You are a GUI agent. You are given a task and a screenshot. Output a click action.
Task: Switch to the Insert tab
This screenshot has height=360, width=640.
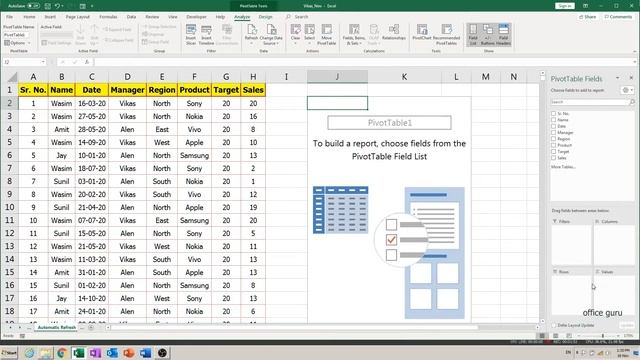[50, 17]
